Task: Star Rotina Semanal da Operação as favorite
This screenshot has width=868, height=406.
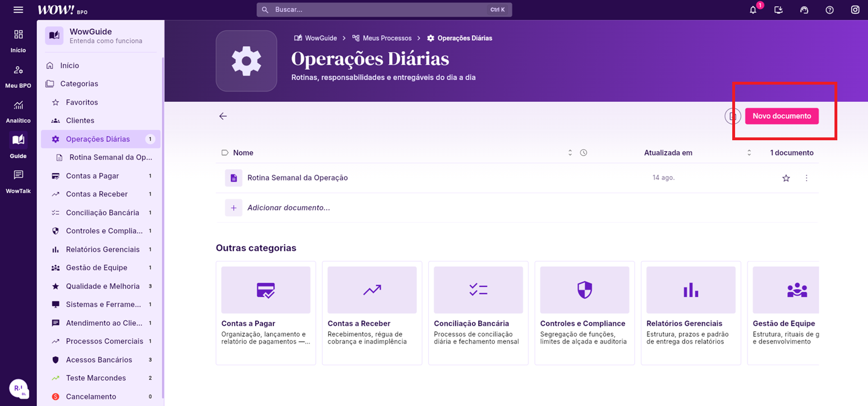Action: point(786,178)
